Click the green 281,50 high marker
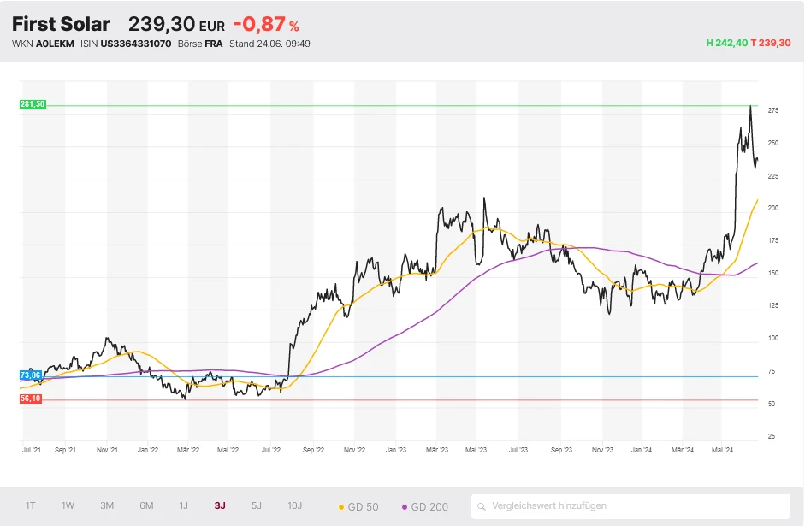Image resolution: width=805 pixels, height=532 pixels. point(32,104)
